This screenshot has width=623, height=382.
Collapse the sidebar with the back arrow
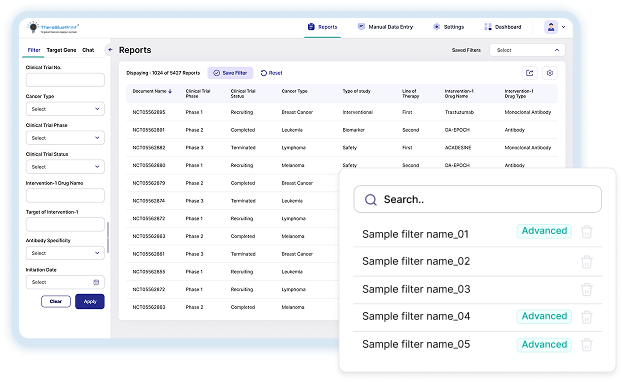point(110,50)
